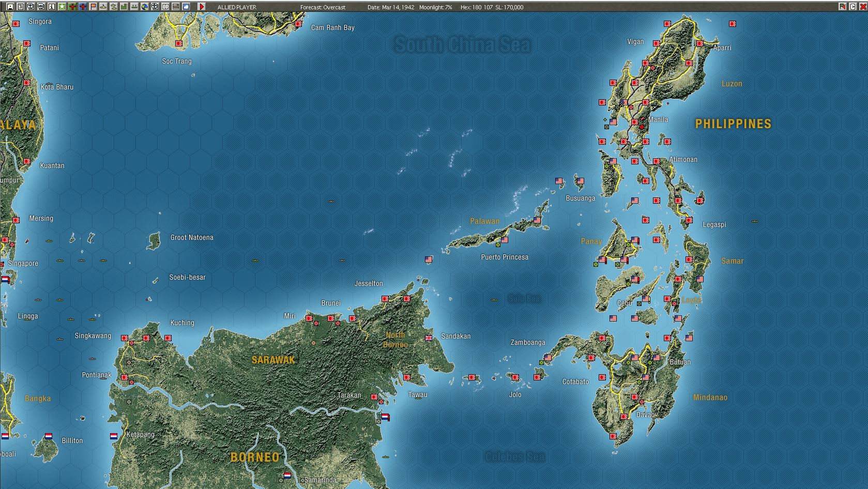Click the 'Butuan' map label
Image resolution: width=868 pixels, height=489 pixels.
[680, 362]
